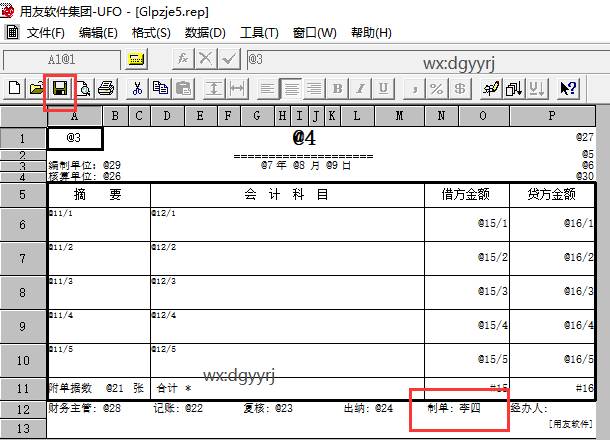
Task: Copy the selected cell
Action: click(159, 88)
